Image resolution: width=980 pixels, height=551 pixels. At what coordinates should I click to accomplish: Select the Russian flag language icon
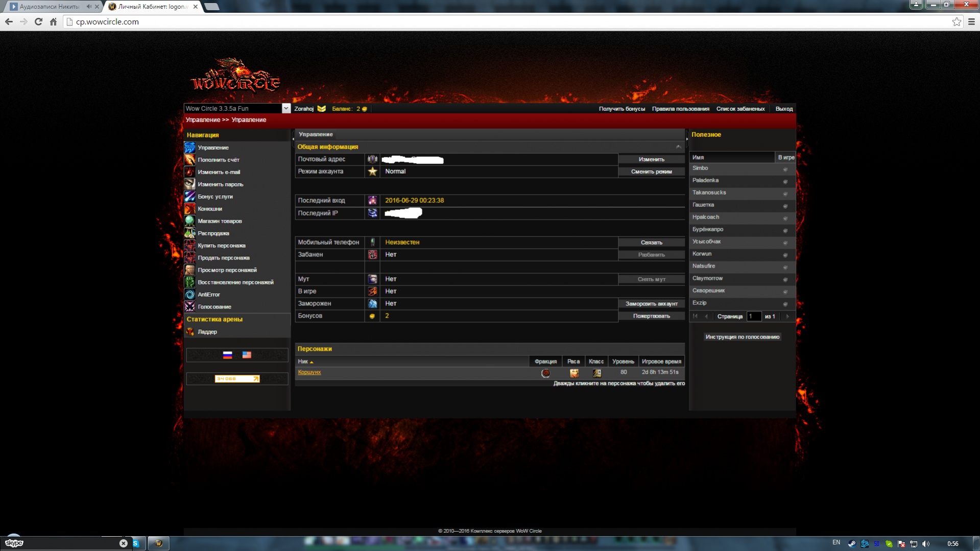coord(228,355)
